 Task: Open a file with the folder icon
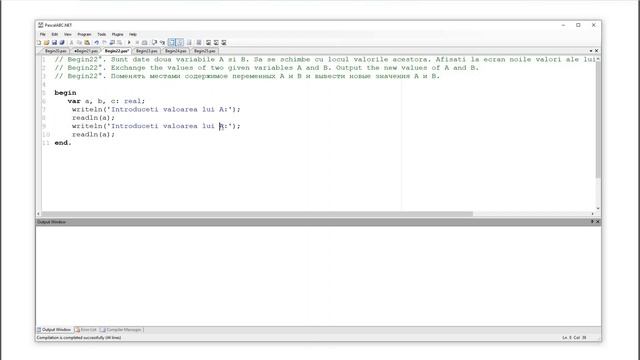[47, 42]
